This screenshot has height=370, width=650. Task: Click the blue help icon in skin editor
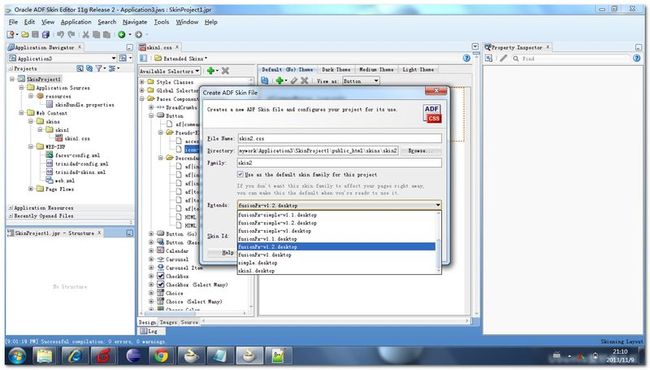pyautogui.click(x=466, y=58)
